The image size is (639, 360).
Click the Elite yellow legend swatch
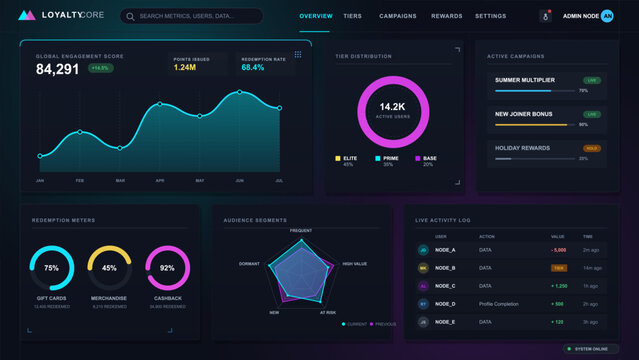tap(337, 158)
